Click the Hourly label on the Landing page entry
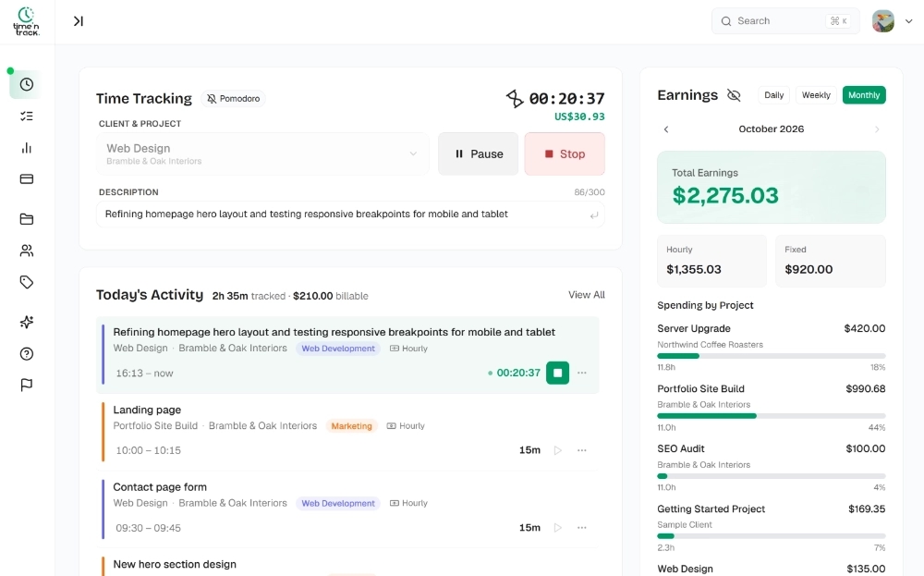 point(406,425)
